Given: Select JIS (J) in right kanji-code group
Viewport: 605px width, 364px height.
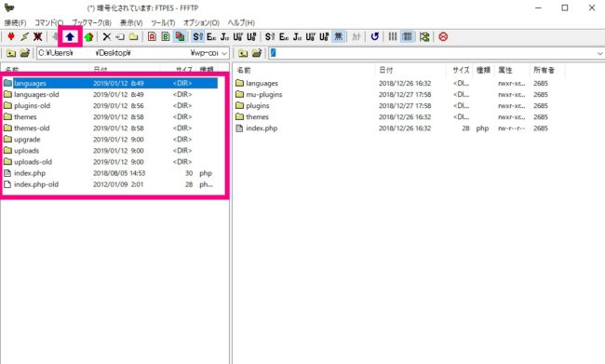Looking at the screenshot, I should click(297, 36).
